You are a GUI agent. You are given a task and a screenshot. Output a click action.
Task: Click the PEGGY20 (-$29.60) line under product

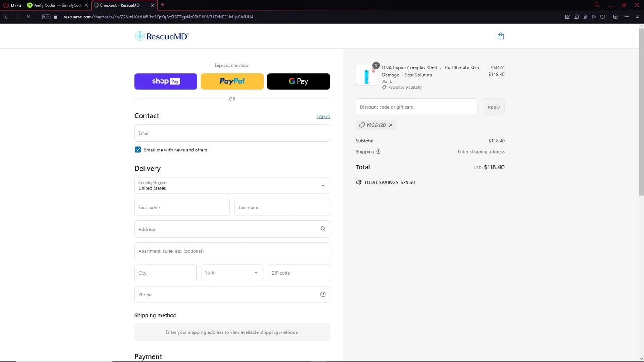click(402, 87)
